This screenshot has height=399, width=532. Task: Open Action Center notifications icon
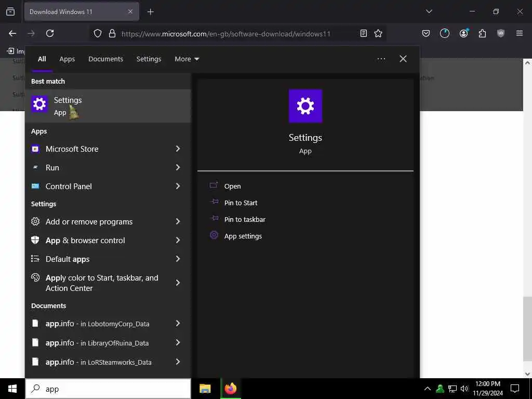(515, 389)
